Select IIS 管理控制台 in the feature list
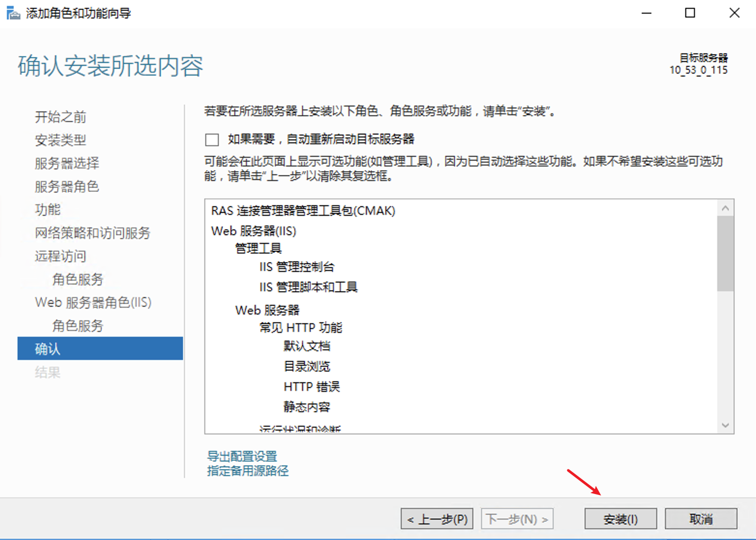 tap(297, 267)
